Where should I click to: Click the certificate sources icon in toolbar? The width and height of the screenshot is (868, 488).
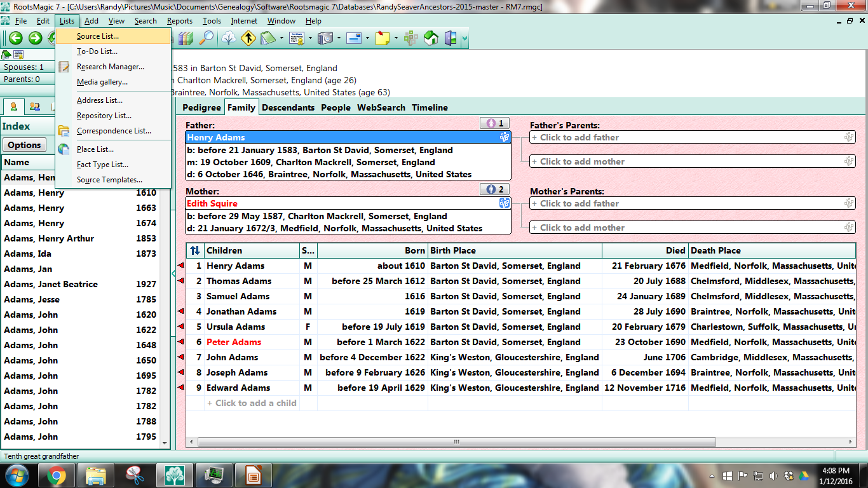coord(297,38)
